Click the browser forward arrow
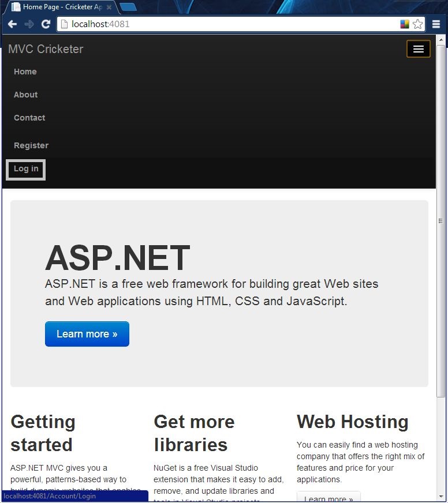The width and height of the screenshot is (448, 503). pyautogui.click(x=29, y=24)
